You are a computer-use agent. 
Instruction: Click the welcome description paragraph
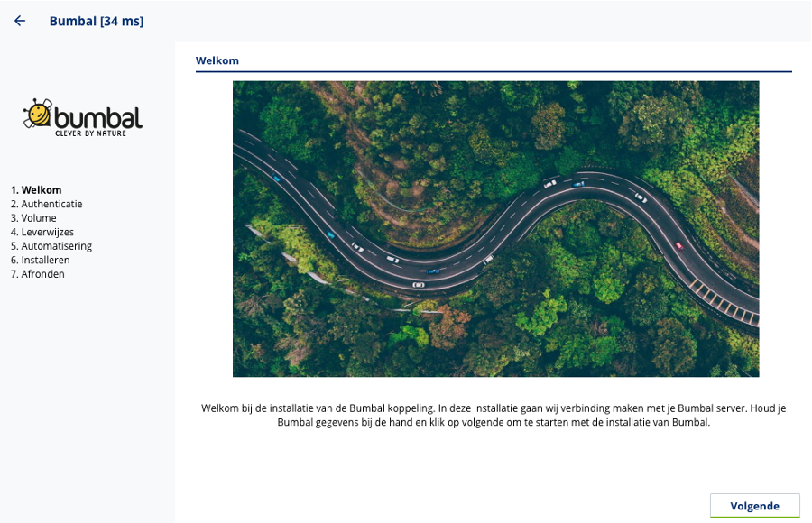(x=494, y=415)
